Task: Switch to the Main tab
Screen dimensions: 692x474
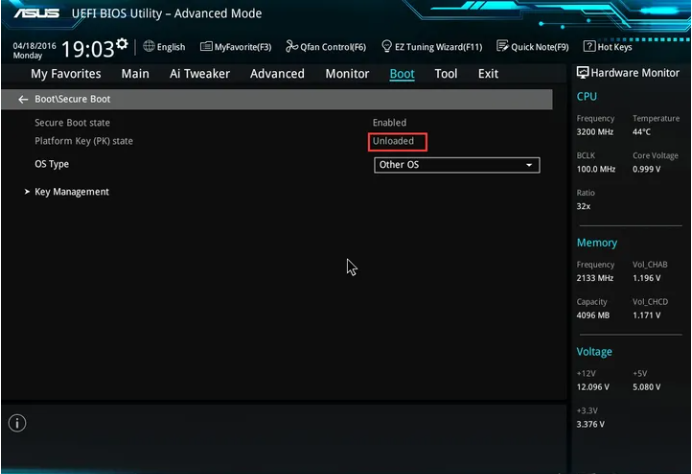Action: pos(135,74)
